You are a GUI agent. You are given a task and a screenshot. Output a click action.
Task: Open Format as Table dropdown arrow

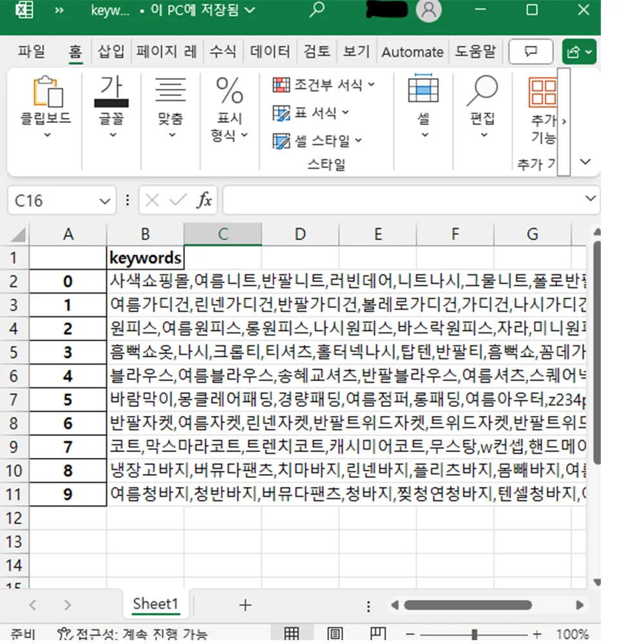coord(345,112)
